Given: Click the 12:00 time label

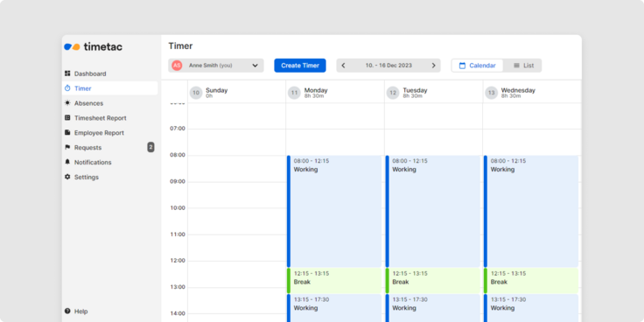Looking at the screenshot, I should 178,261.
